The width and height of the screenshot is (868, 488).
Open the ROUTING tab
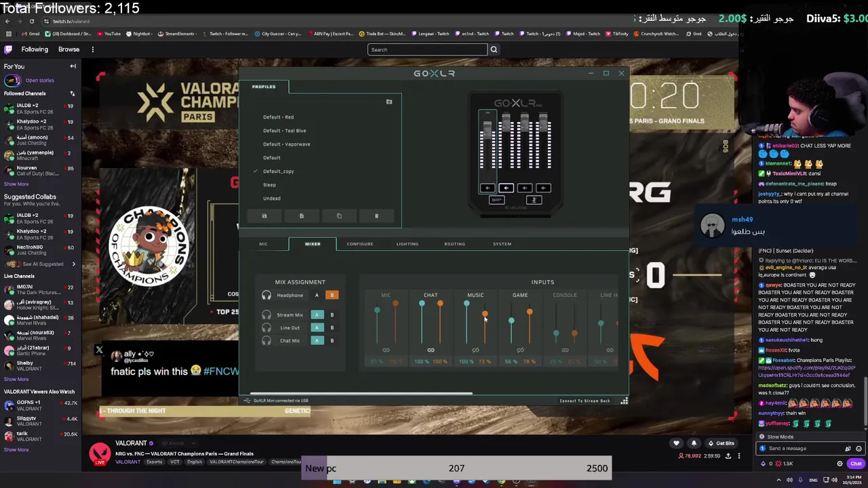coord(454,244)
